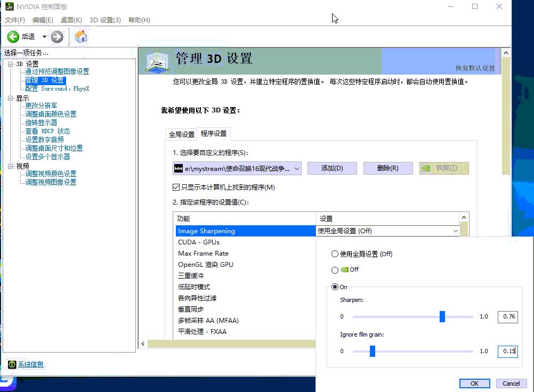Open the 文件(F) menu
534x392 pixels.
click(14, 20)
